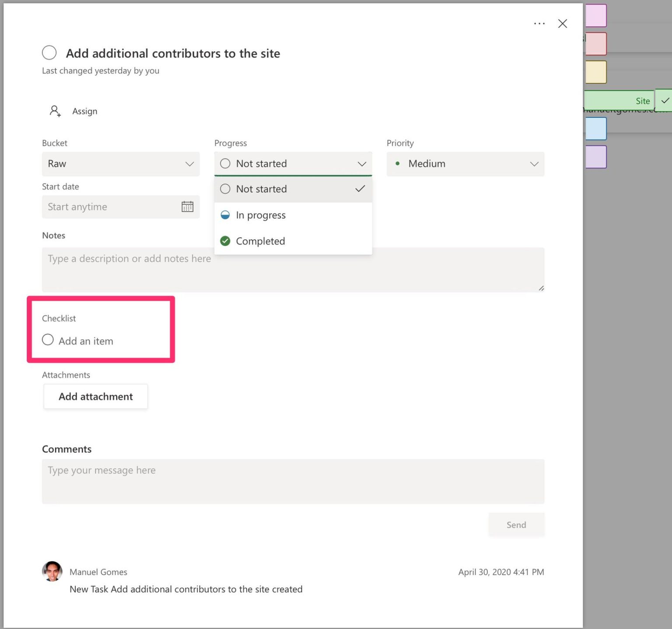The width and height of the screenshot is (672, 629).
Task: Click the Add attachment button
Action: 95,396
